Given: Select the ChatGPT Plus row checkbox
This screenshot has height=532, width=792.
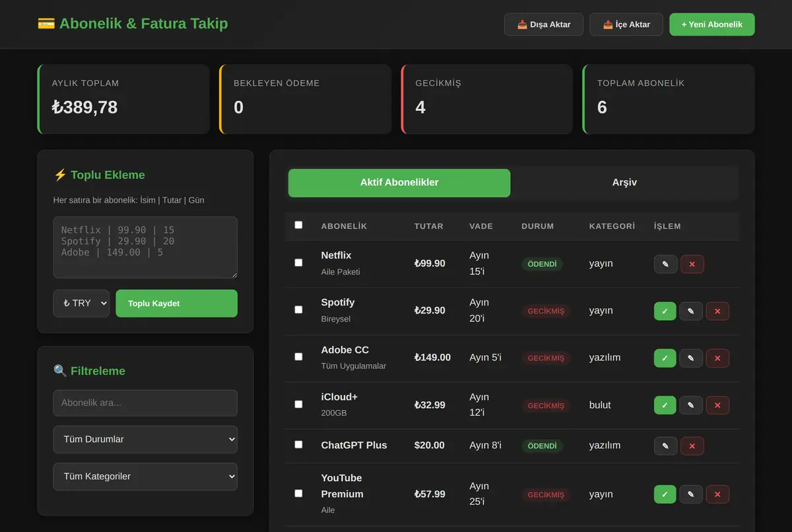Looking at the screenshot, I should pyautogui.click(x=298, y=445).
